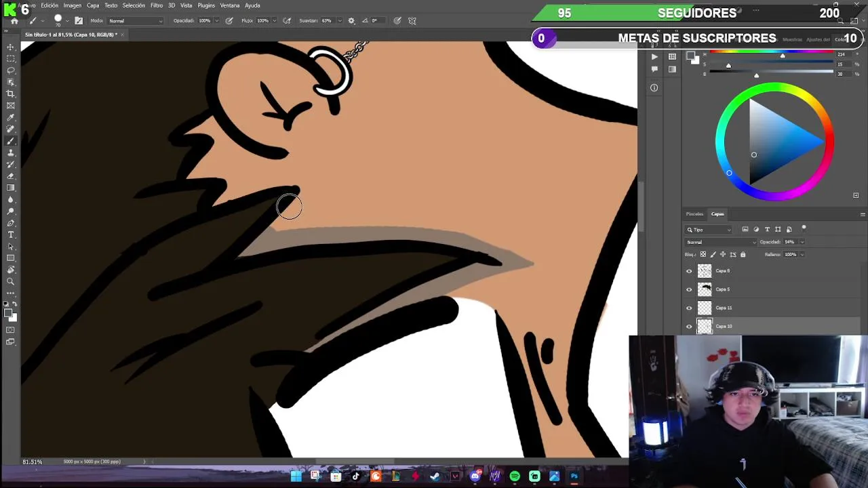Select the Gradient tool
The width and height of the screenshot is (868, 488).
11,188
